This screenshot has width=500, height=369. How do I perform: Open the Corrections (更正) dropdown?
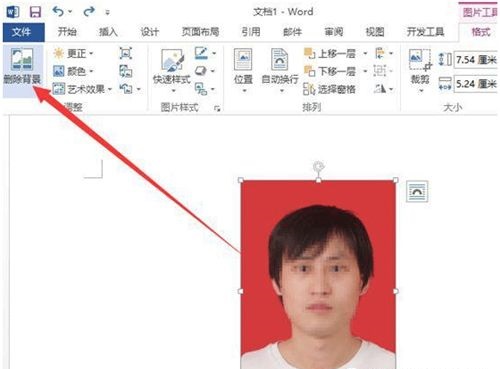73,53
